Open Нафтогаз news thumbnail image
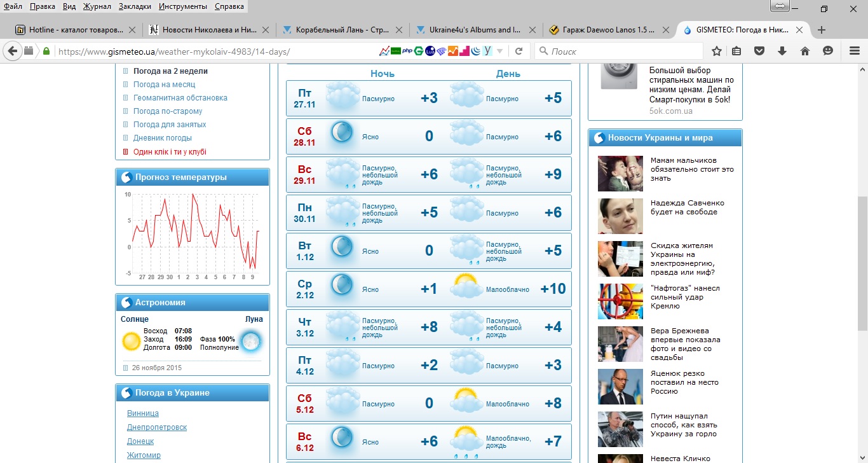This screenshot has width=868, height=463. (x=620, y=301)
